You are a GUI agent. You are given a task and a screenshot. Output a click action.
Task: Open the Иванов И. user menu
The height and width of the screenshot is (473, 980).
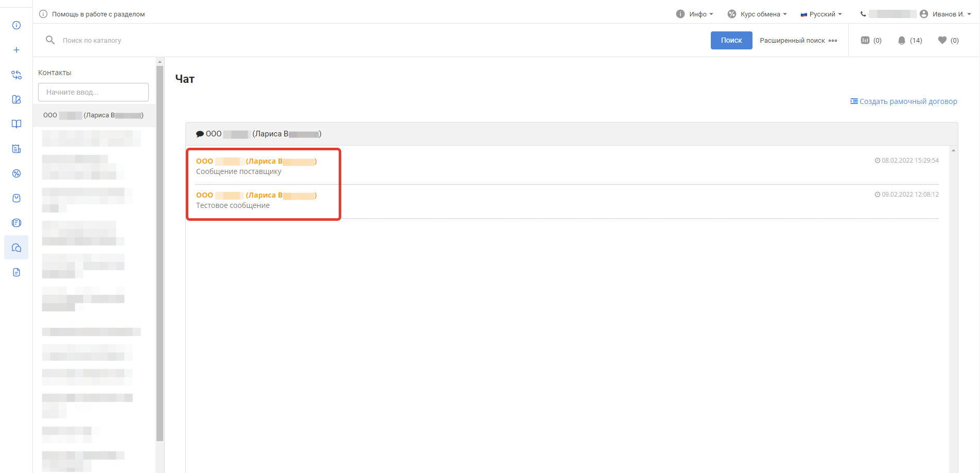(x=946, y=14)
